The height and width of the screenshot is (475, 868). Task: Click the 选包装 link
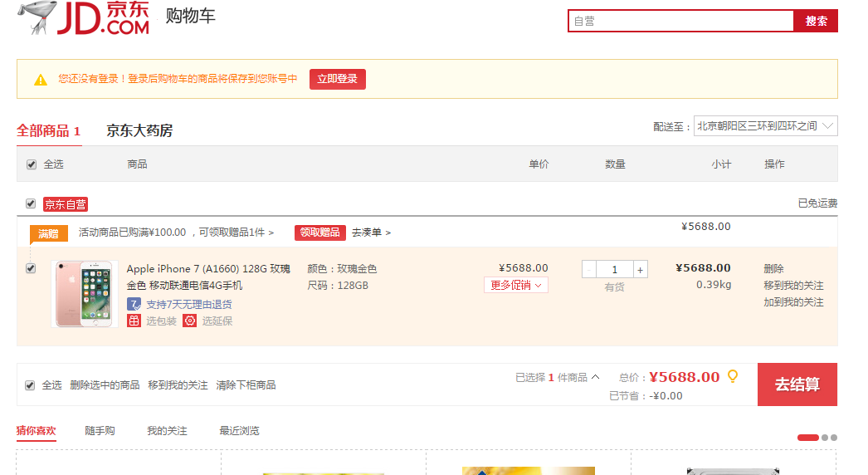[x=161, y=321]
